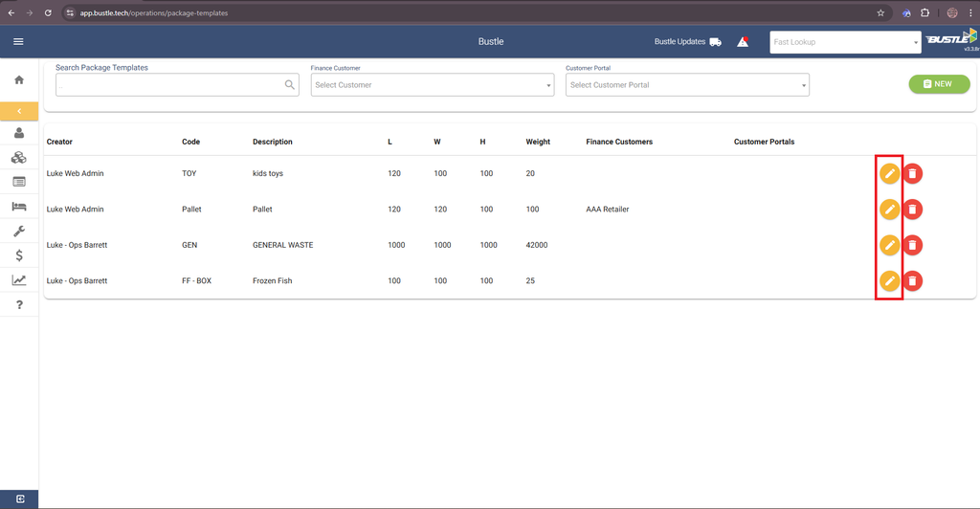Open the Select Customer dropdown

pyautogui.click(x=433, y=85)
